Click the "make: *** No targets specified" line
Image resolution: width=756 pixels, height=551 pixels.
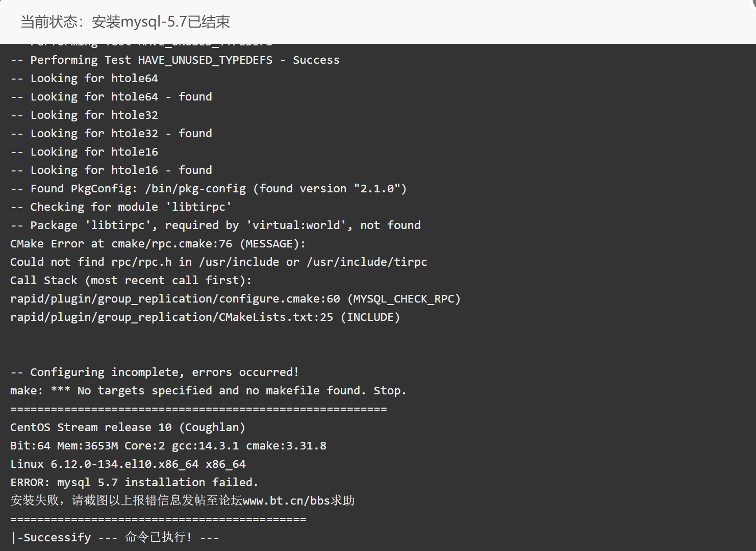tap(208, 390)
